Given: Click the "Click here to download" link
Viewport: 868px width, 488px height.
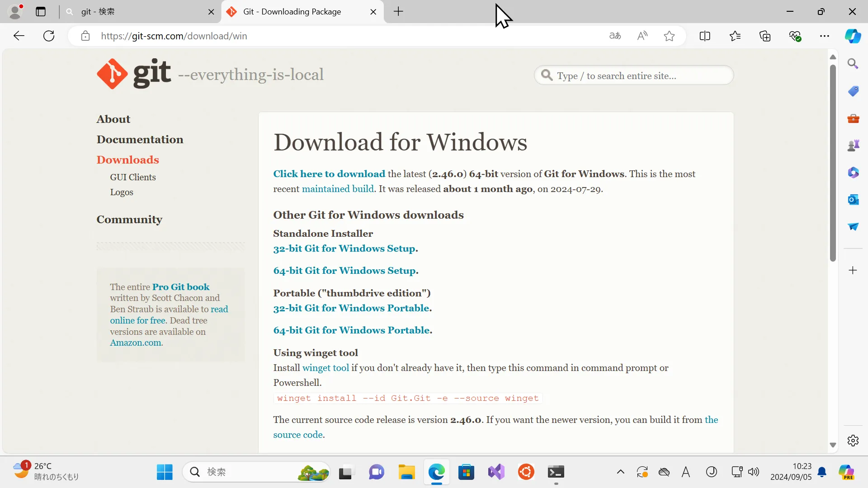Looking at the screenshot, I should 329,174.
